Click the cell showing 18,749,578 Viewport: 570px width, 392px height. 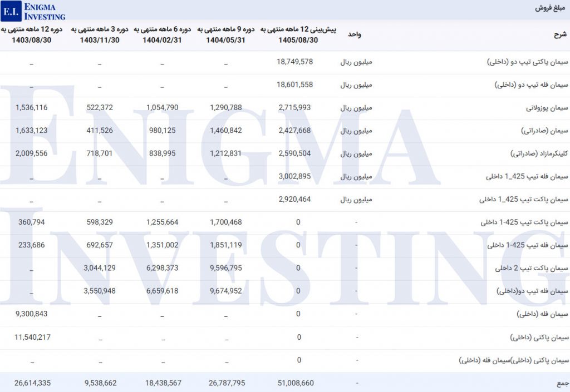pyautogui.click(x=294, y=62)
